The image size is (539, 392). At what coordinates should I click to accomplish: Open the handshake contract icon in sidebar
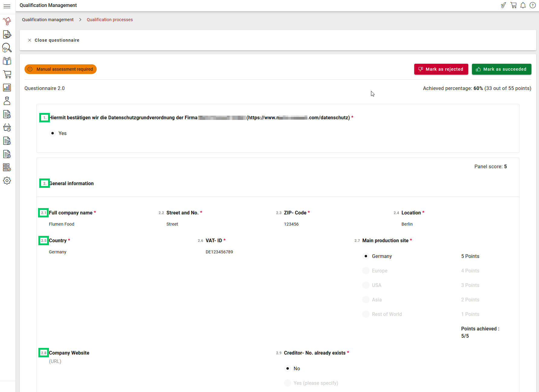(7, 34)
